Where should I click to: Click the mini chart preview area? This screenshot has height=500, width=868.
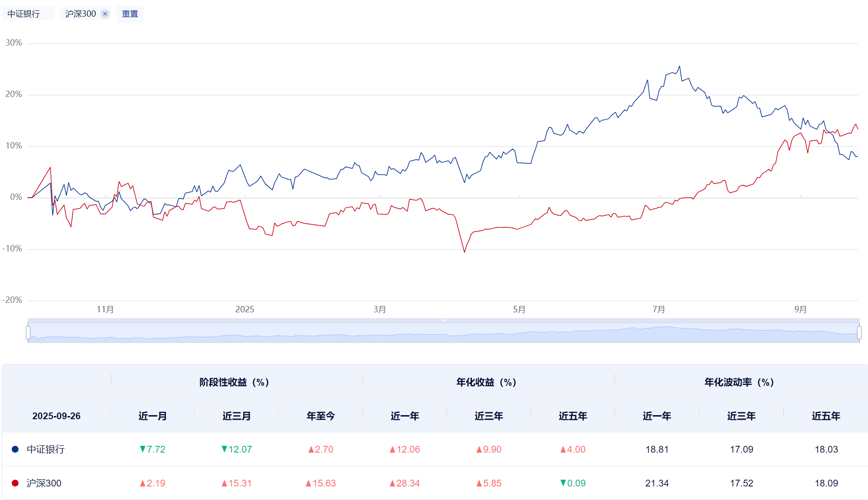443,334
